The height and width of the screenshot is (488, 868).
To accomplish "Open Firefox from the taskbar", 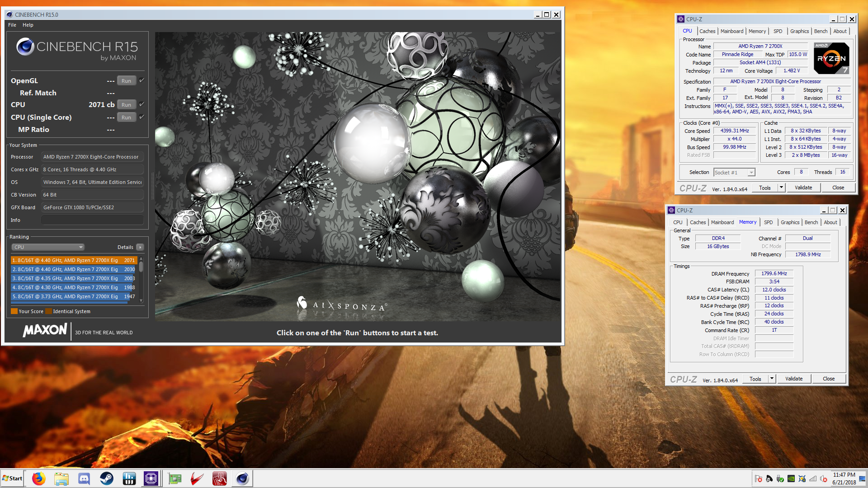I will 39,479.
